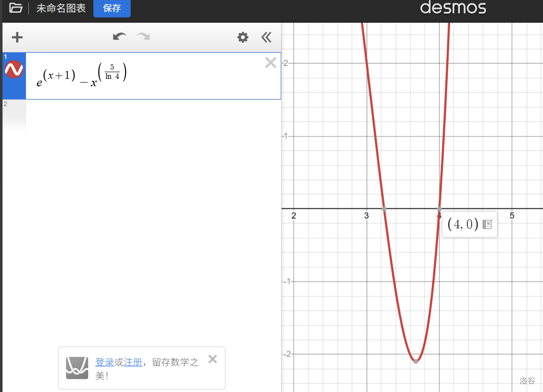This screenshot has height=392, width=543.
Task: Open the add item plus menu
Action: pos(17,38)
